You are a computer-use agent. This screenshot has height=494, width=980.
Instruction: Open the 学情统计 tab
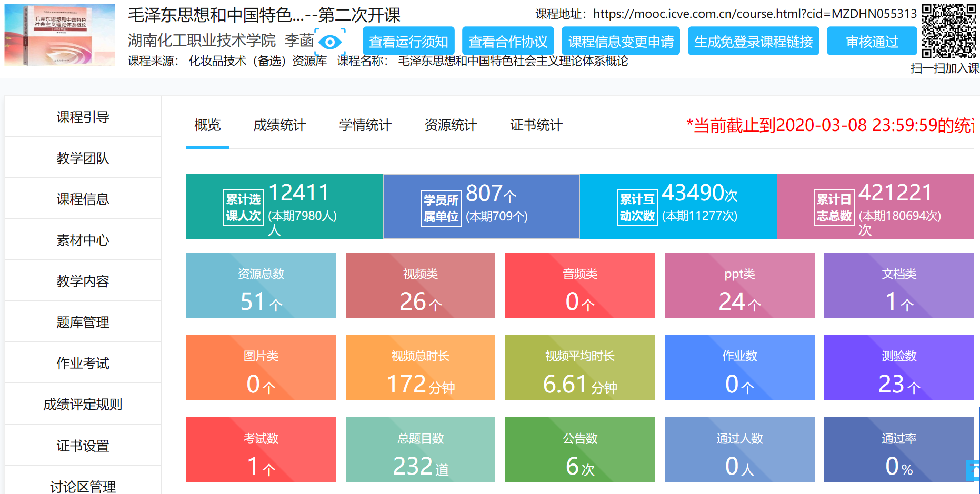(365, 125)
